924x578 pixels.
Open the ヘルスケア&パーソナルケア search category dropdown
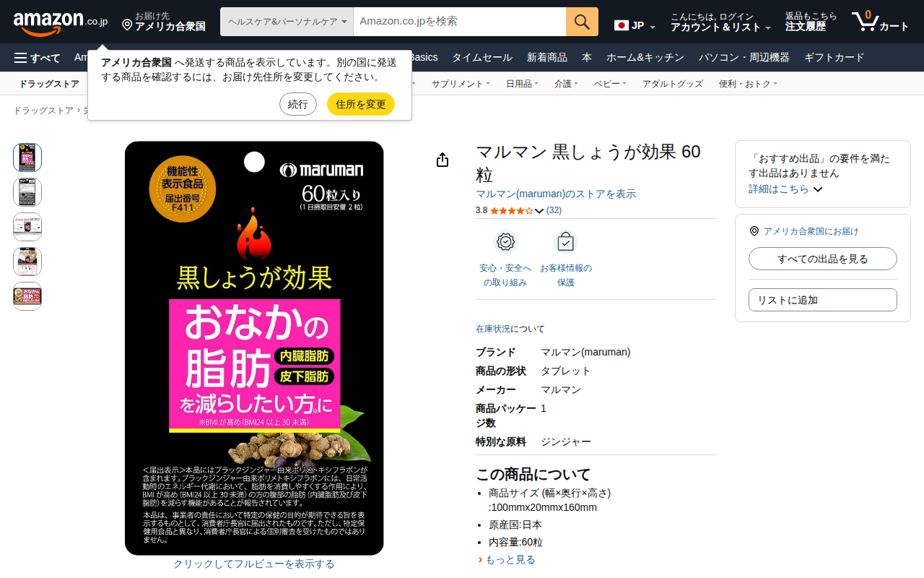coord(287,22)
